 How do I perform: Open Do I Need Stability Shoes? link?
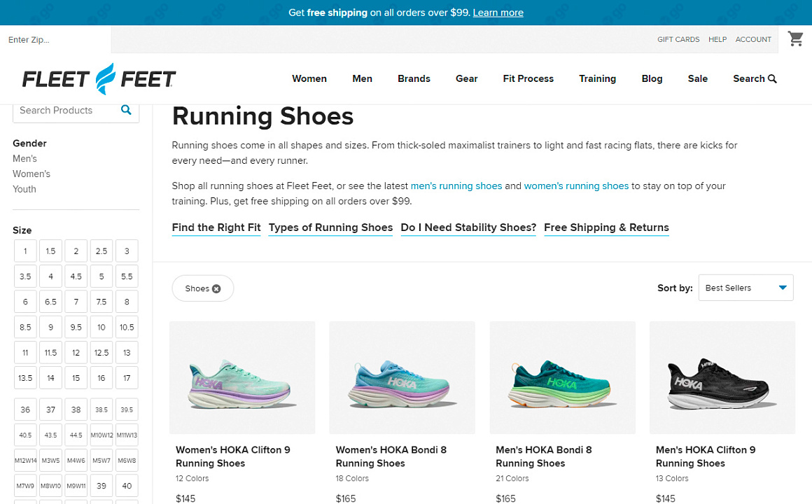point(468,227)
